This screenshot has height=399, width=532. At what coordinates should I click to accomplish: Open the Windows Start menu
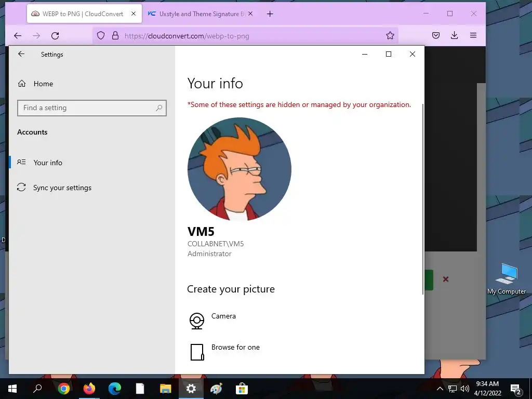[12, 389]
